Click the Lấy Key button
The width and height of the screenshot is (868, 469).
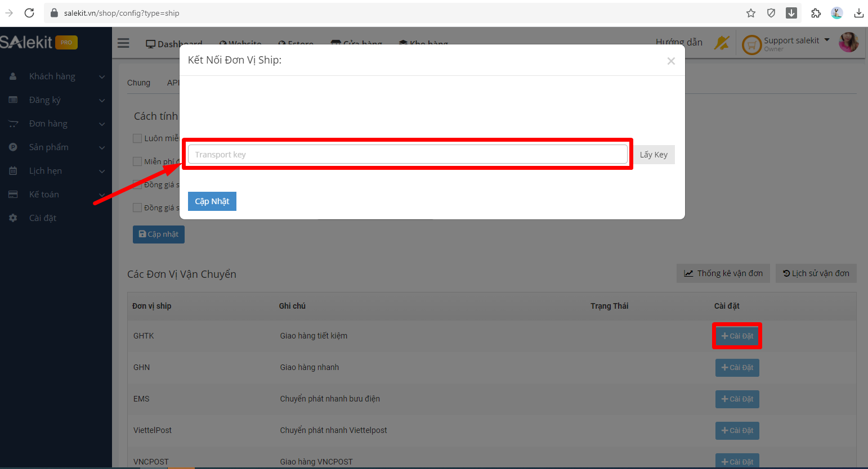pos(654,155)
